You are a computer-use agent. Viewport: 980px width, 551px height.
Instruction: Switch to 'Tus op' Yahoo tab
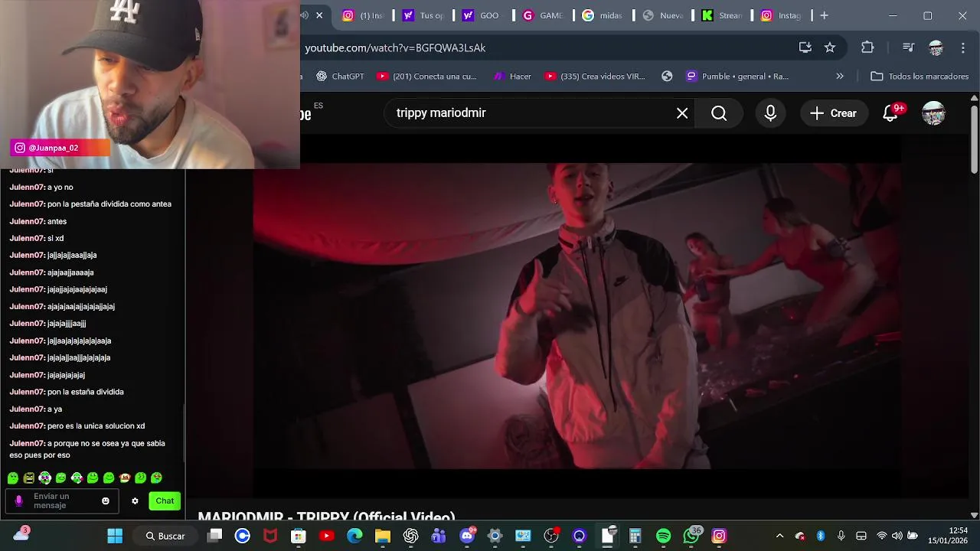tap(423, 15)
